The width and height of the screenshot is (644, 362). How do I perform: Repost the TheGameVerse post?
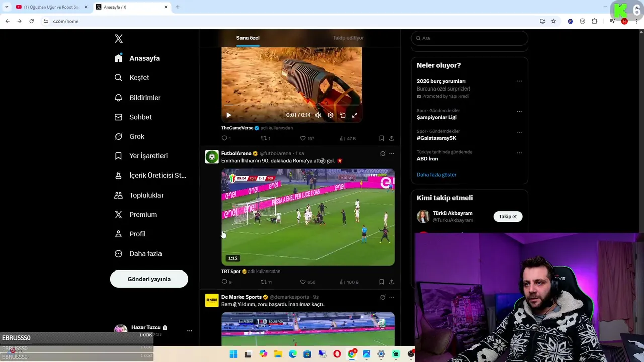click(265, 138)
